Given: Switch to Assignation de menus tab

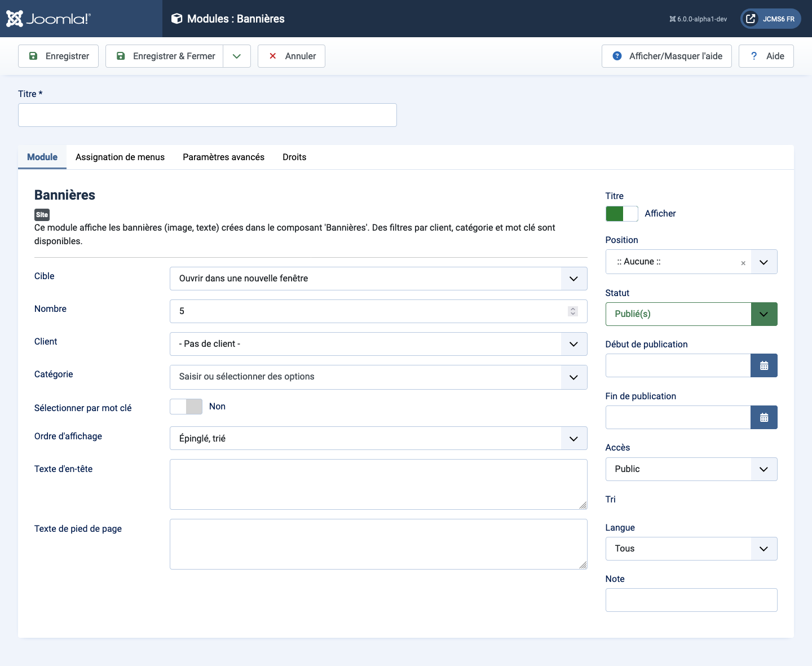Looking at the screenshot, I should click(120, 157).
